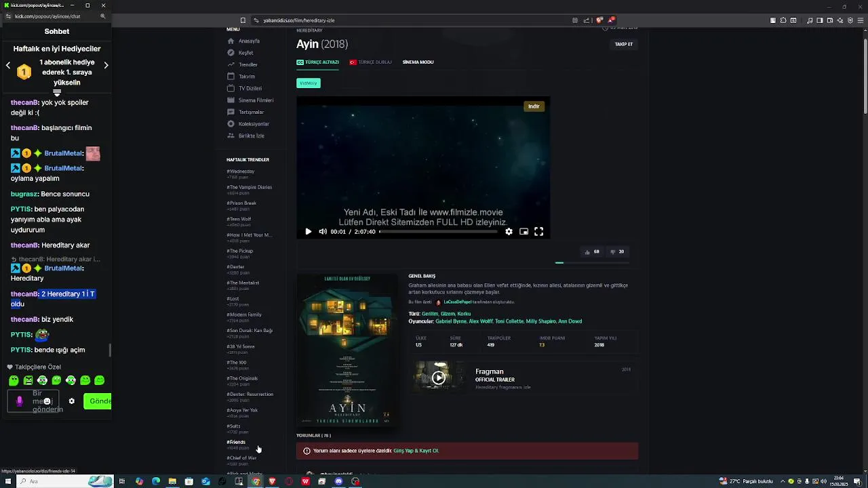Play the Fragman official trailer thumbnail
The width and height of the screenshot is (868, 488).
(x=439, y=378)
